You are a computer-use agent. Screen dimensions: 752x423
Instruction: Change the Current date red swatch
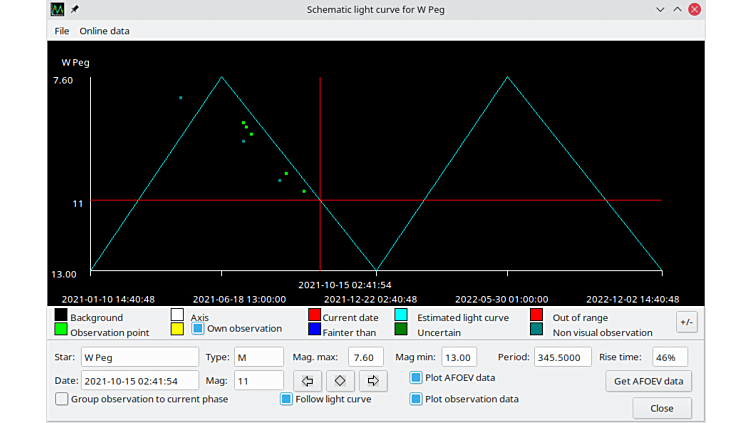click(314, 316)
